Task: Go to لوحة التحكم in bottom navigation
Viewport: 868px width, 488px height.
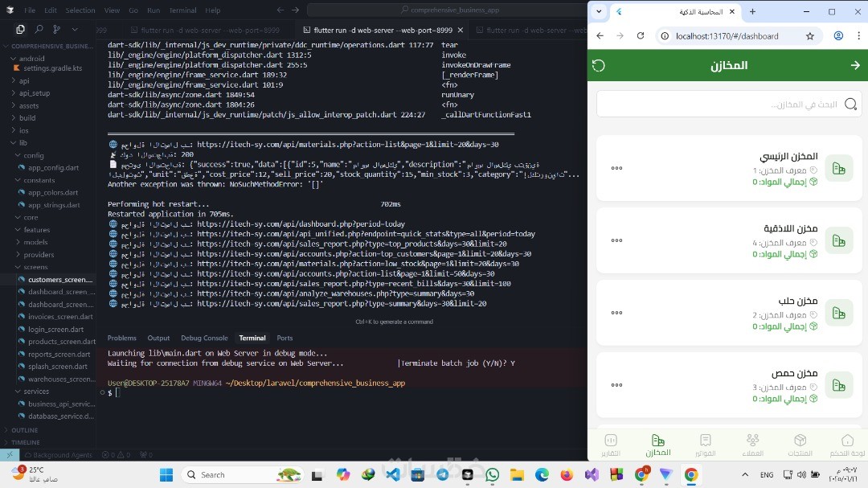Action: point(847,445)
